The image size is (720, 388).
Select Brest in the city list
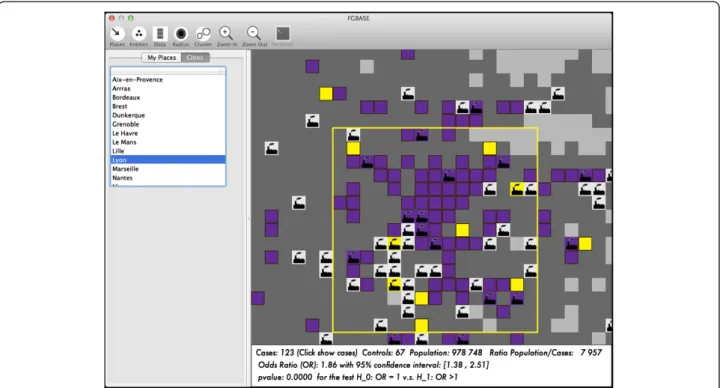168,106
